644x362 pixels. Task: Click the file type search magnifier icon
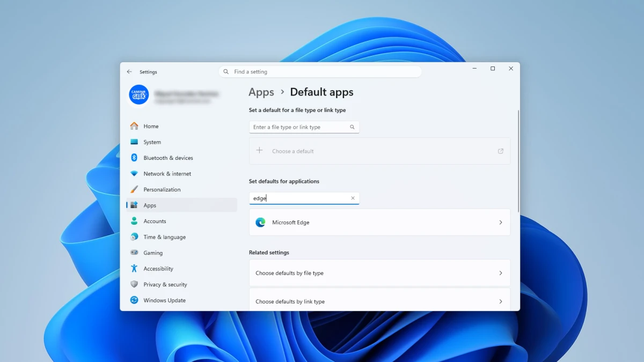coord(352,127)
